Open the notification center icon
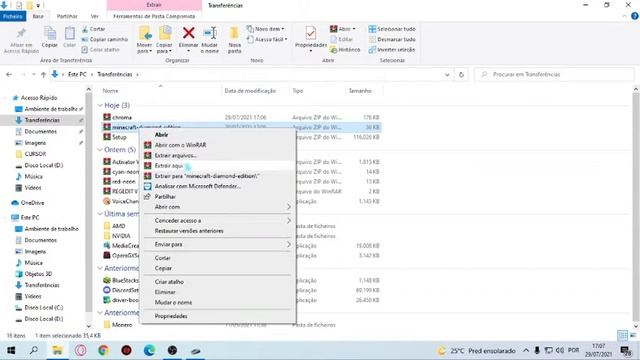 (x=625, y=350)
